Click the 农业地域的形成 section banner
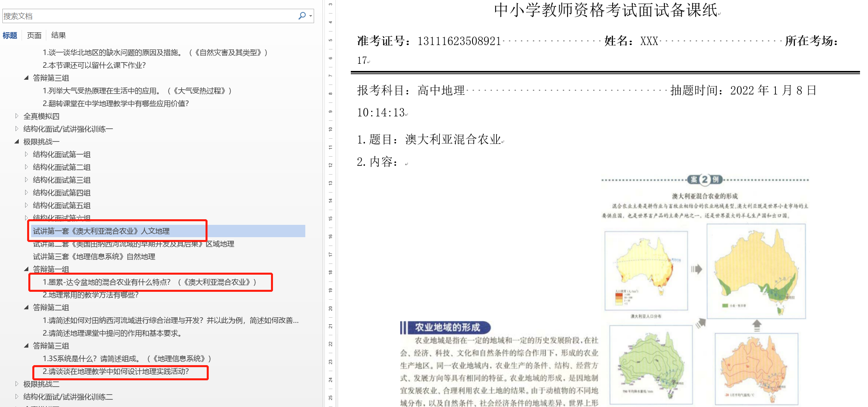Screen dimensions: 868x407 pyautogui.click(x=446, y=327)
